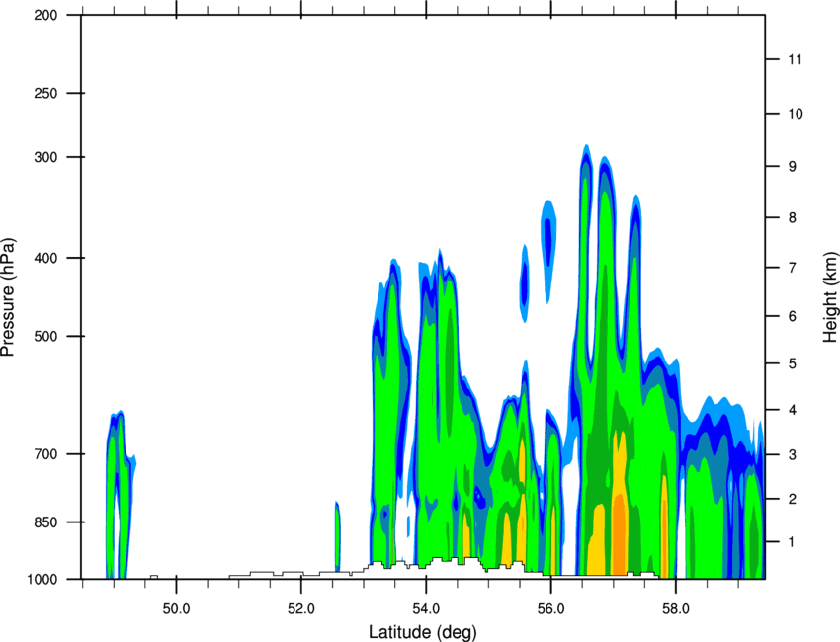This screenshot has width=840, height=642.
Task: Pick the height label 1
Action: click(793, 542)
